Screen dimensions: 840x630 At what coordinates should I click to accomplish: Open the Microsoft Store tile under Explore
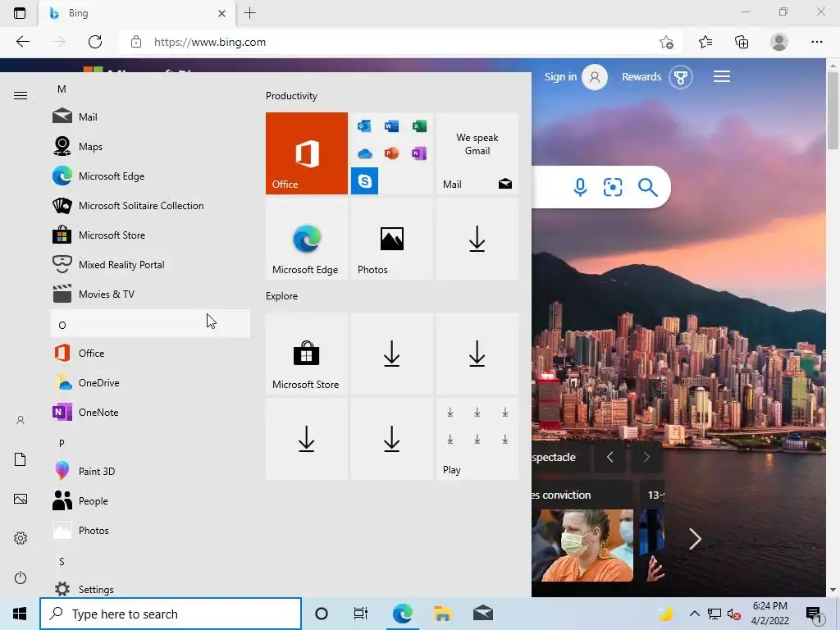pyautogui.click(x=307, y=354)
